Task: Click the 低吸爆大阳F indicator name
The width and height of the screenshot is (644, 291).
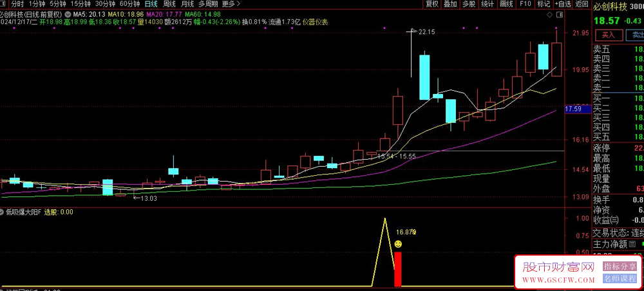Action: 23,212
